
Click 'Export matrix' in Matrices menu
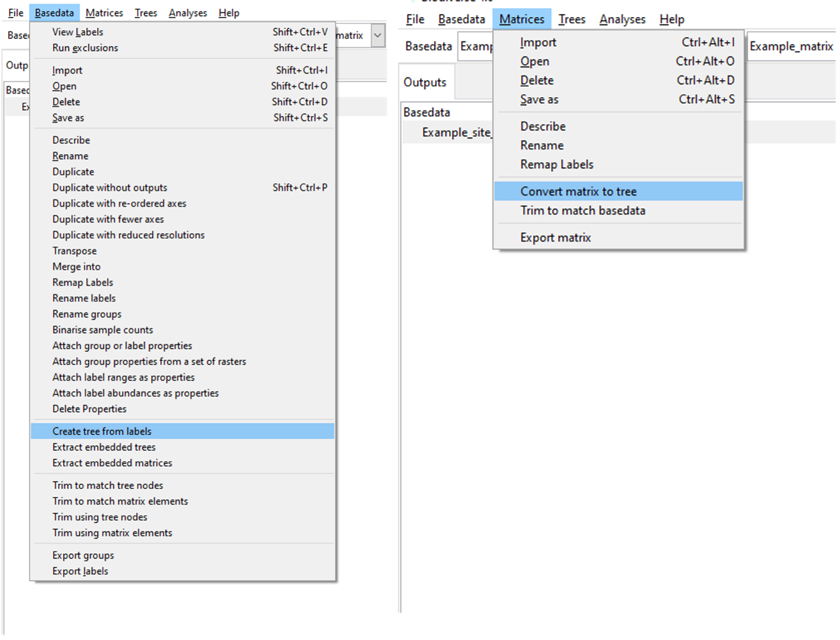(x=555, y=237)
